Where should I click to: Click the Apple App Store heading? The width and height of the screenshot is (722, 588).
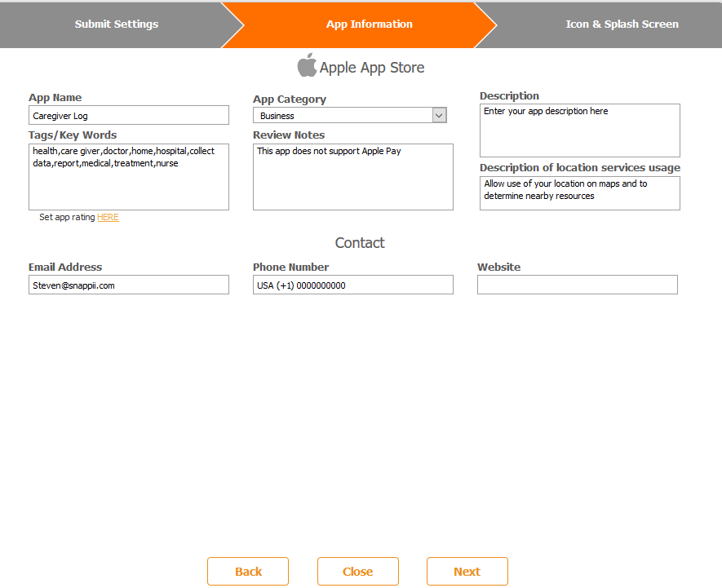click(x=372, y=68)
